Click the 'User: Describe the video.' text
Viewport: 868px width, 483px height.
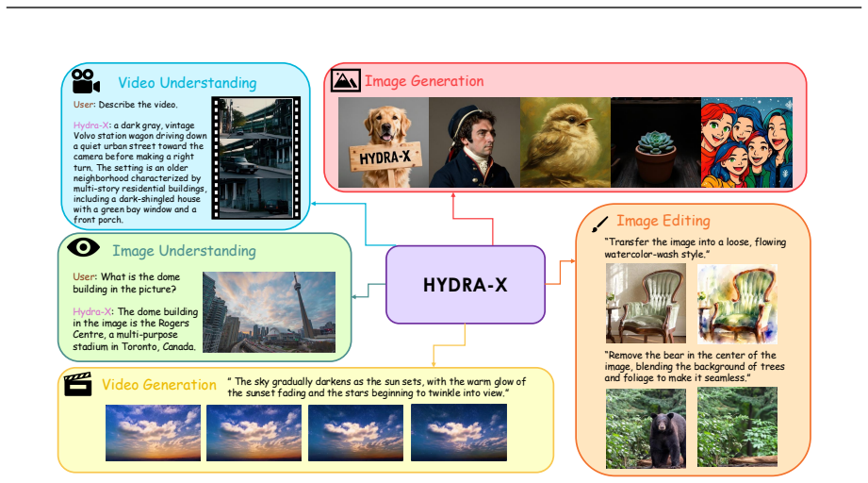tap(125, 104)
